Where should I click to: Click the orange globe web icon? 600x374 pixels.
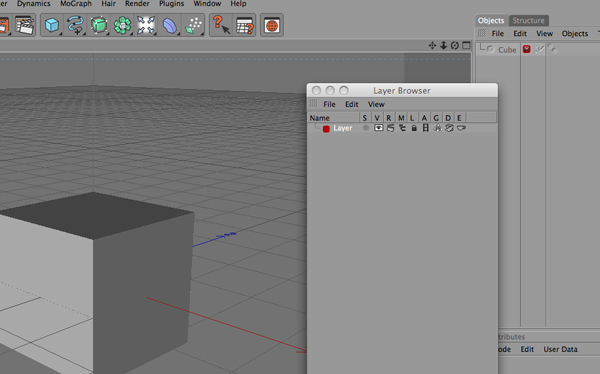tap(272, 26)
